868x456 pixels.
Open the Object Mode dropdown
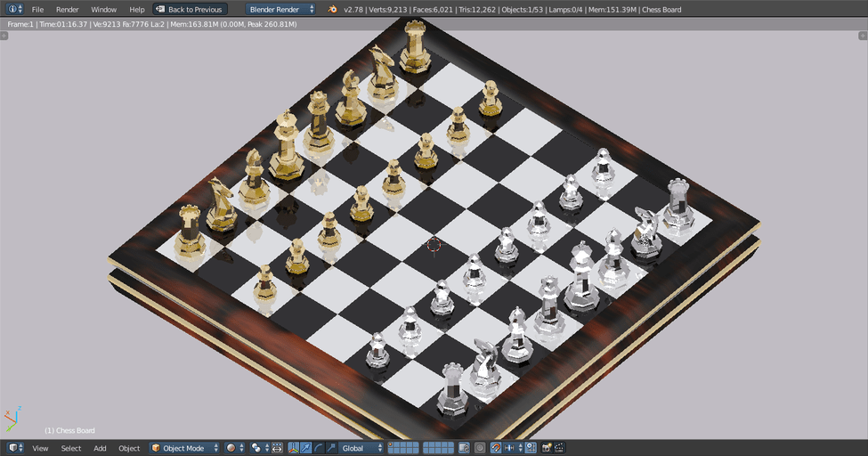[x=183, y=448]
